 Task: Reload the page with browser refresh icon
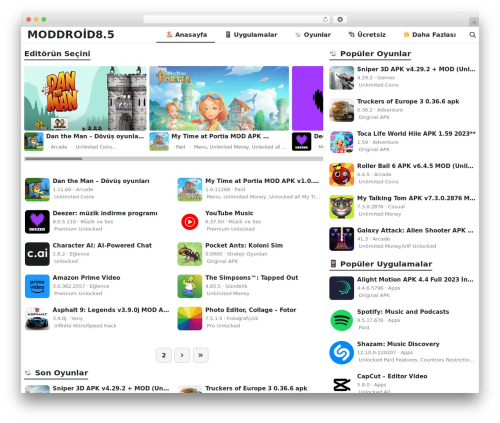tap(325, 19)
